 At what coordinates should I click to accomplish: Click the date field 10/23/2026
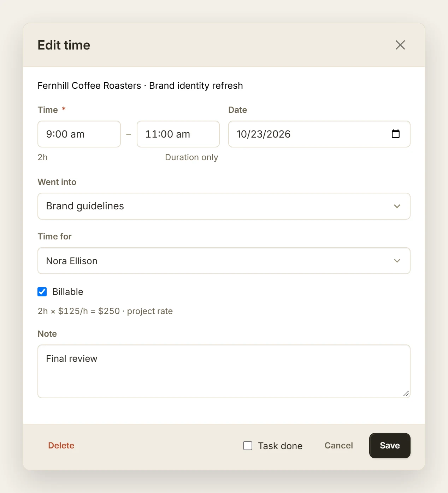point(319,134)
